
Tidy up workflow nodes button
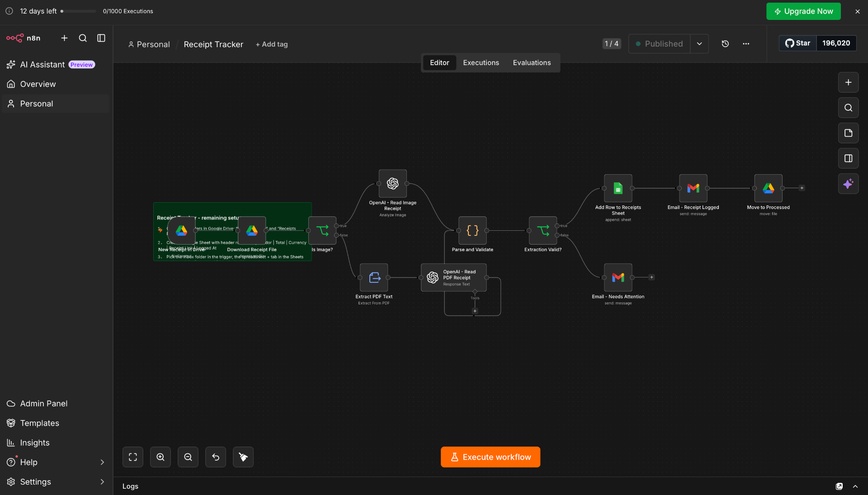(x=243, y=457)
